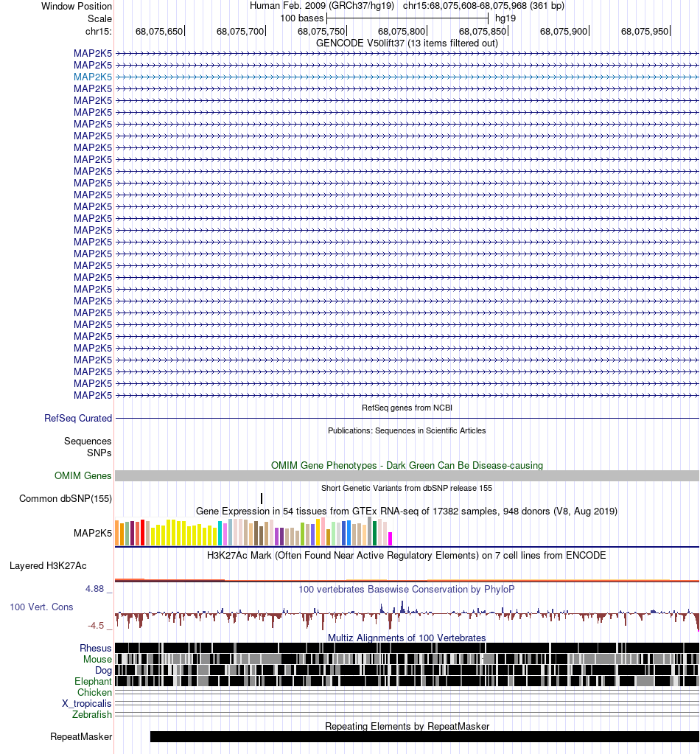The width and height of the screenshot is (700, 754).
Task: Click the Layered H3K27Ac label
Action: [x=48, y=565]
